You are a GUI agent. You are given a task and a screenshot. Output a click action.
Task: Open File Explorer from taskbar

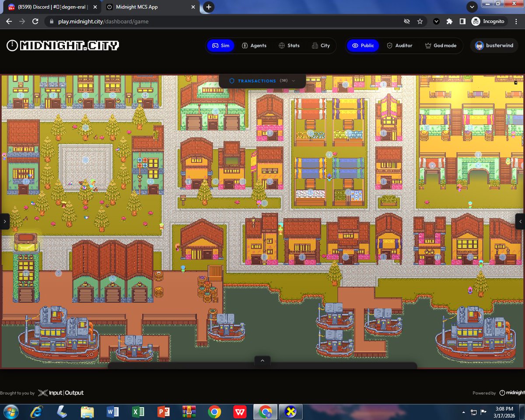87,412
